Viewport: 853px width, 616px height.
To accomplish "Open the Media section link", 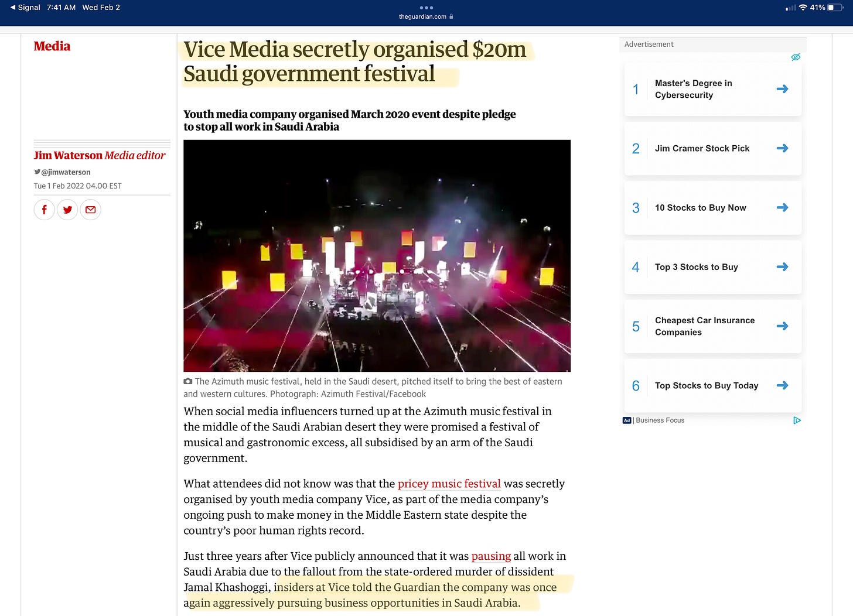I will (52, 46).
